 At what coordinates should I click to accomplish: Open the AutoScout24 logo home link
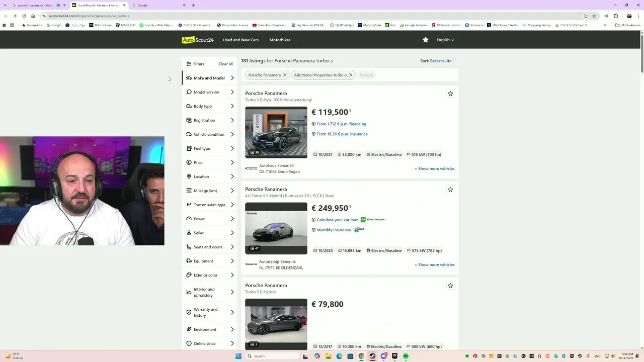(x=198, y=40)
